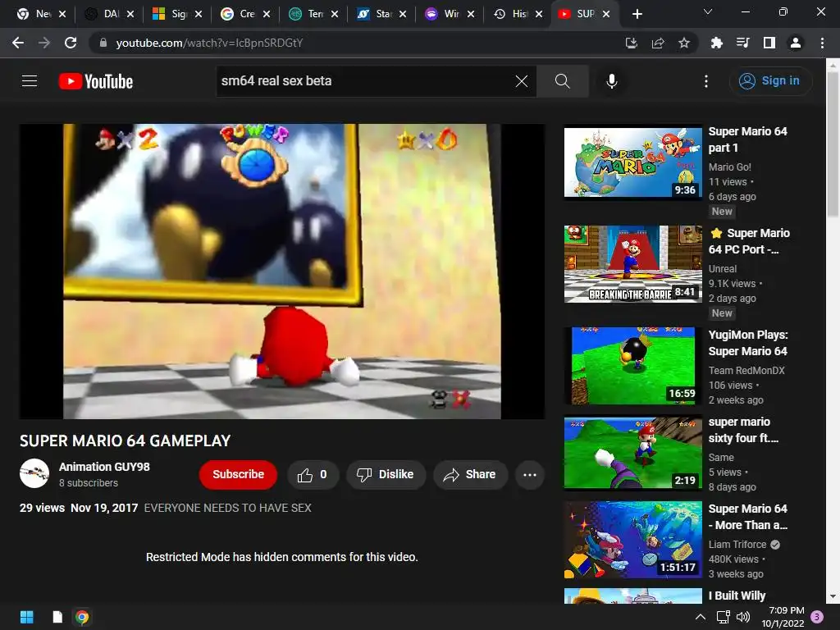Image resolution: width=840 pixels, height=630 pixels.
Task: Open Animation GUY98 channel avatar
Action: click(34, 473)
